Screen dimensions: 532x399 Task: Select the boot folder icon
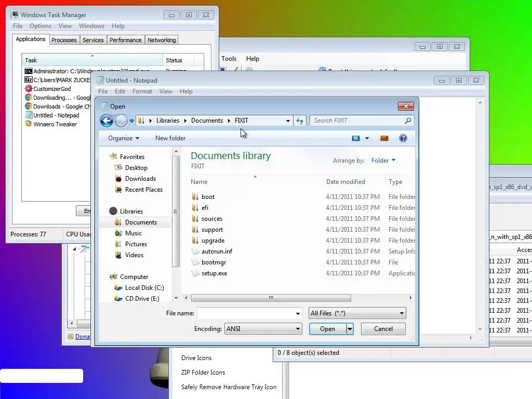click(x=195, y=197)
